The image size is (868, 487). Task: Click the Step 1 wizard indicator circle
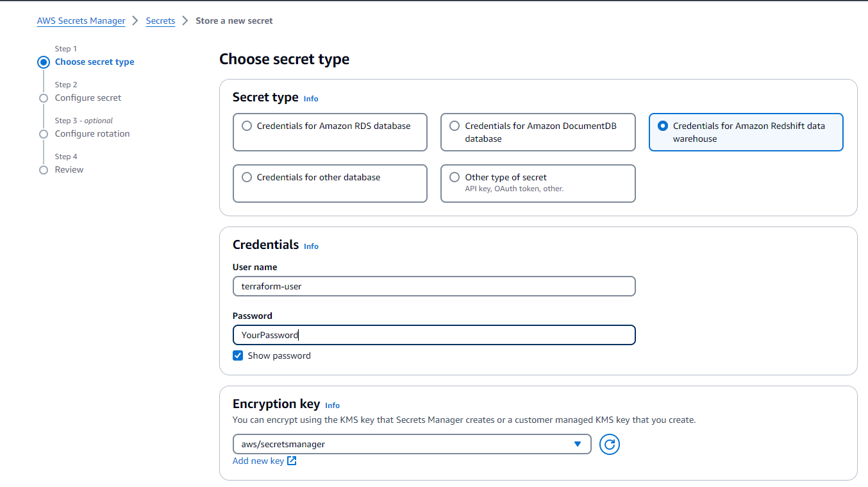[x=44, y=62]
